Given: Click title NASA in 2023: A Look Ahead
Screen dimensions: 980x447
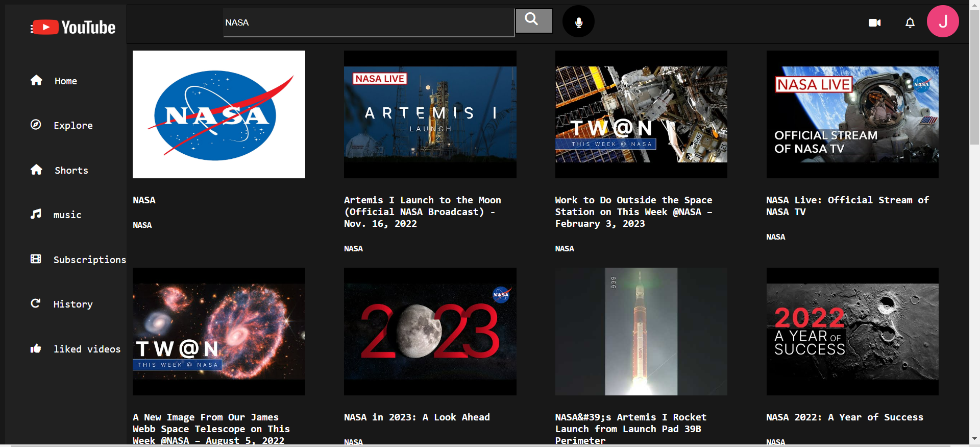Looking at the screenshot, I should [417, 417].
